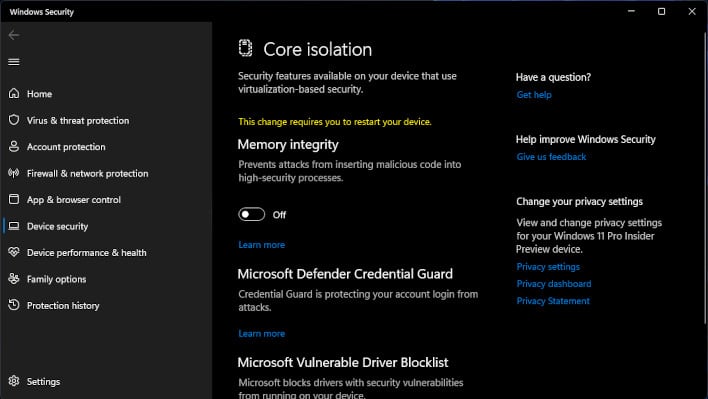The image size is (708, 399).
Task: Click the Home house icon
Action: (14, 93)
